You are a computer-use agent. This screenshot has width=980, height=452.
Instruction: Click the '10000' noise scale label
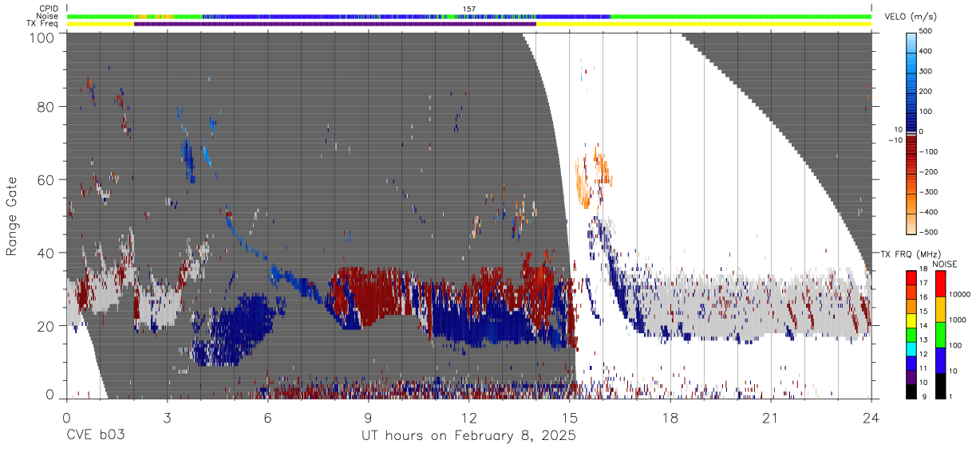(x=958, y=294)
